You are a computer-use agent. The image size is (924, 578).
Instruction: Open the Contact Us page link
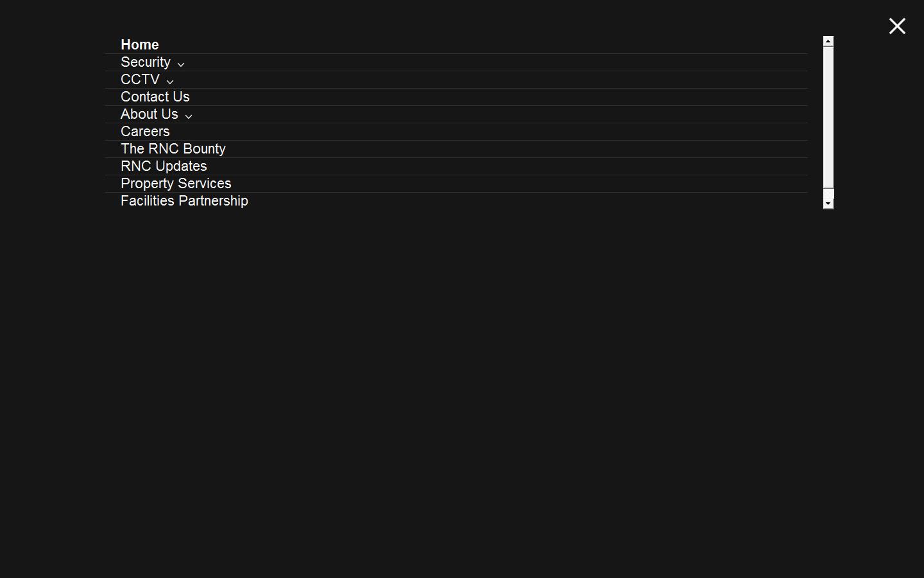click(x=155, y=97)
